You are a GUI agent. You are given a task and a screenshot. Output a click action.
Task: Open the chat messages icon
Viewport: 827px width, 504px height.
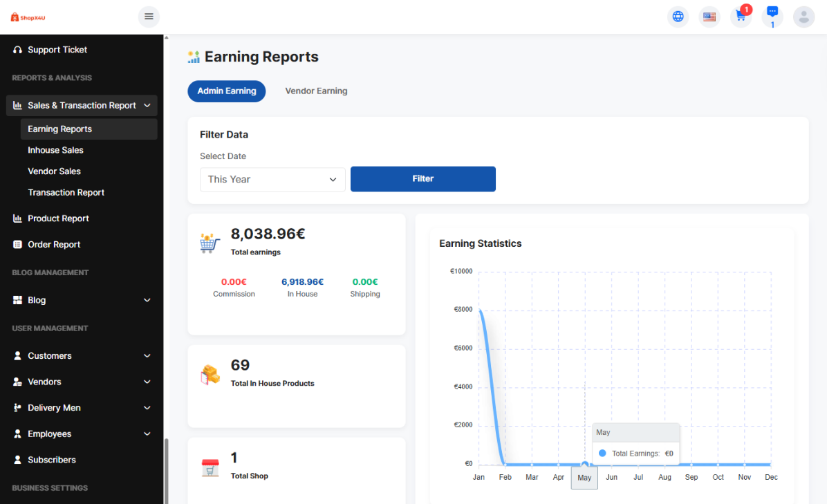click(772, 12)
